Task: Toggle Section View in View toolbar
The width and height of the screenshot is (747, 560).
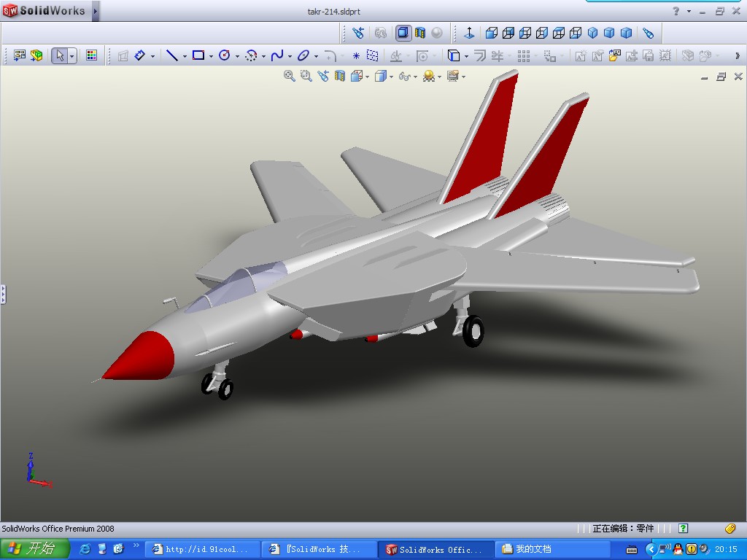Action: coord(419,33)
